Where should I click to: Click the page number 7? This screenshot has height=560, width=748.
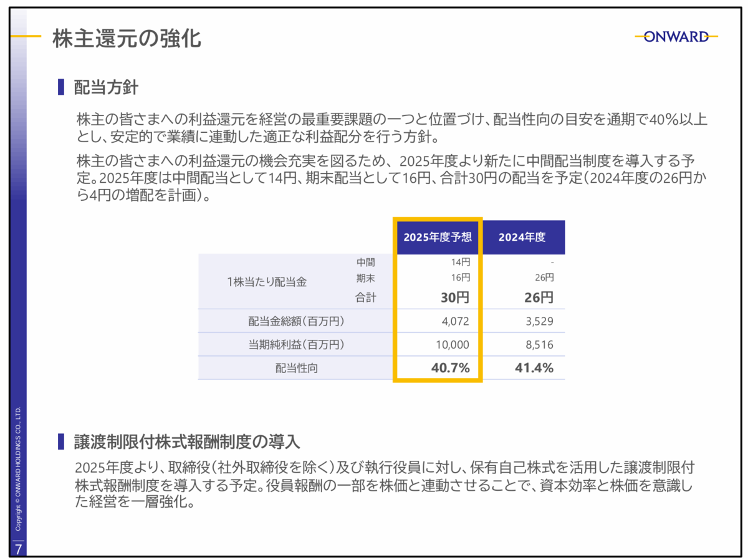click(x=17, y=549)
